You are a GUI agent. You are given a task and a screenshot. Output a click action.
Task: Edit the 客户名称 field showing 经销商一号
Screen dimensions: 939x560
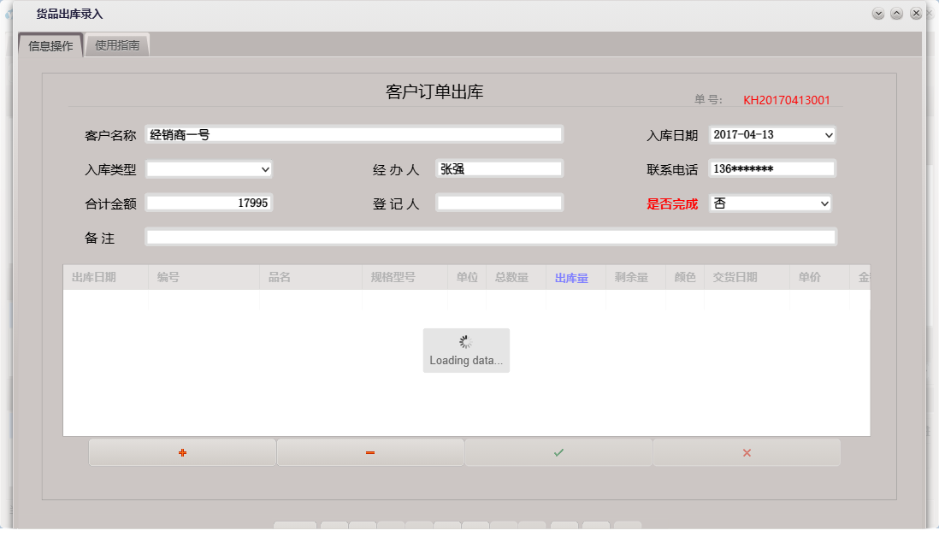point(355,134)
